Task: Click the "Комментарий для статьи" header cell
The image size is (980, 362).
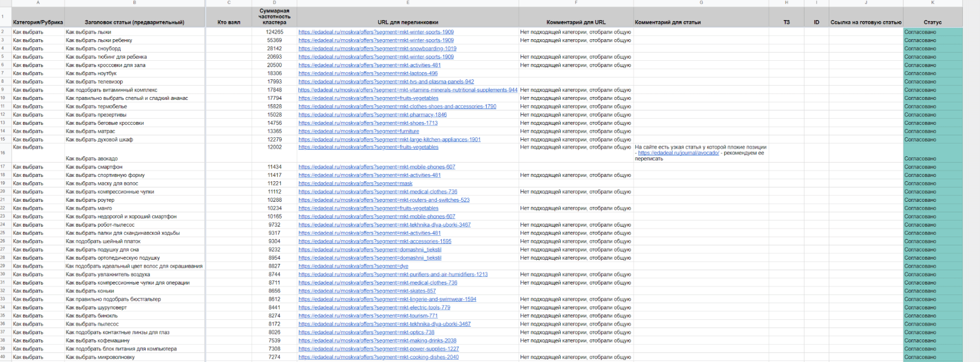Action: click(667, 22)
